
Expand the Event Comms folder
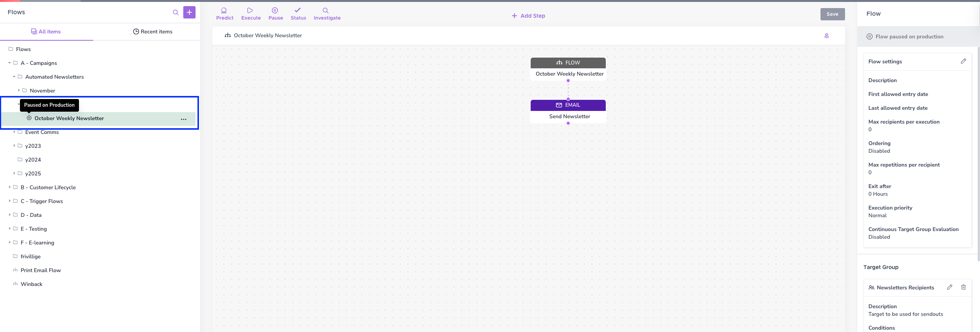[14, 132]
